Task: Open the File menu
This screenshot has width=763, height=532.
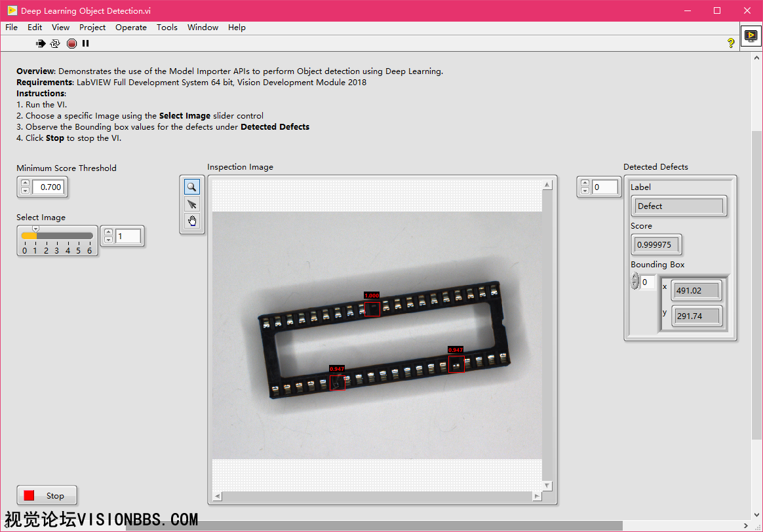Action: 11,28
